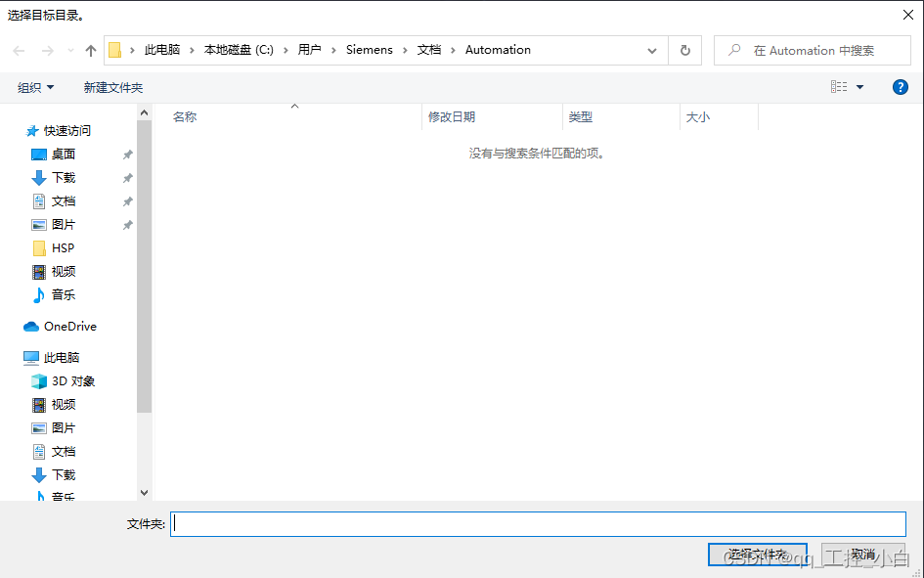Open address bar history dropdown
This screenshot has width=924, height=578.
(x=652, y=51)
